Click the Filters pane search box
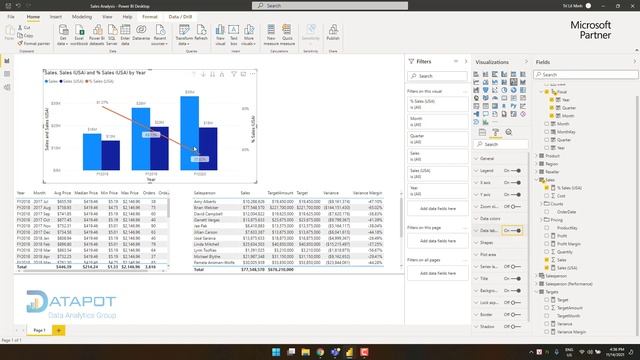640x360 pixels. [x=438, y=76]
